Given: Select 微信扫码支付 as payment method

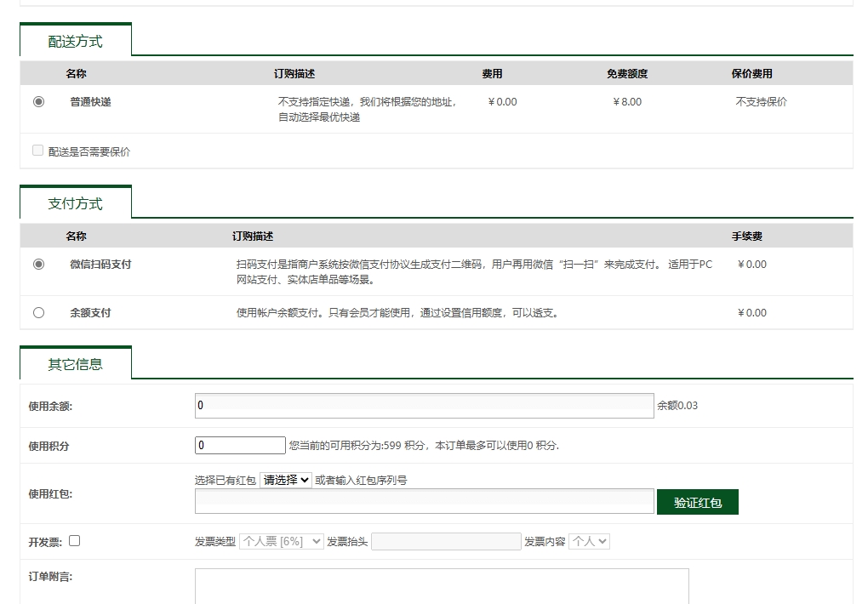Looking at the screenshot, I should click(38, 265).
